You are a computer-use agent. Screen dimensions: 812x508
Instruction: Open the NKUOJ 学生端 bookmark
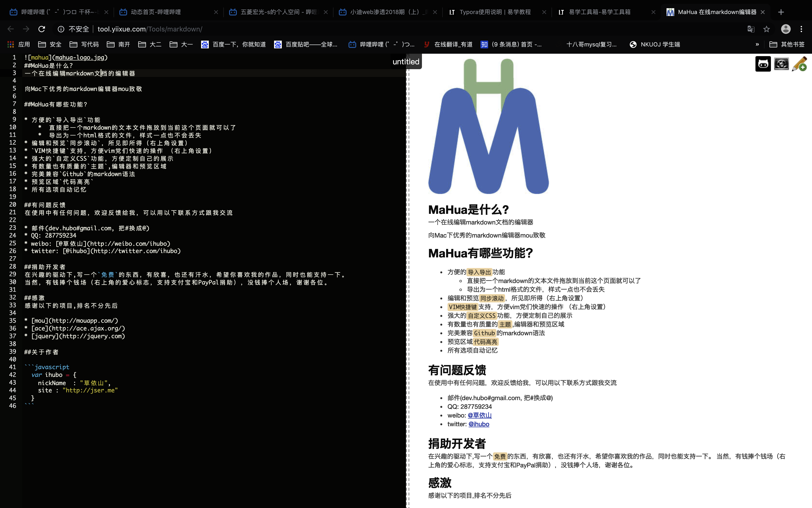click(655, 44)
